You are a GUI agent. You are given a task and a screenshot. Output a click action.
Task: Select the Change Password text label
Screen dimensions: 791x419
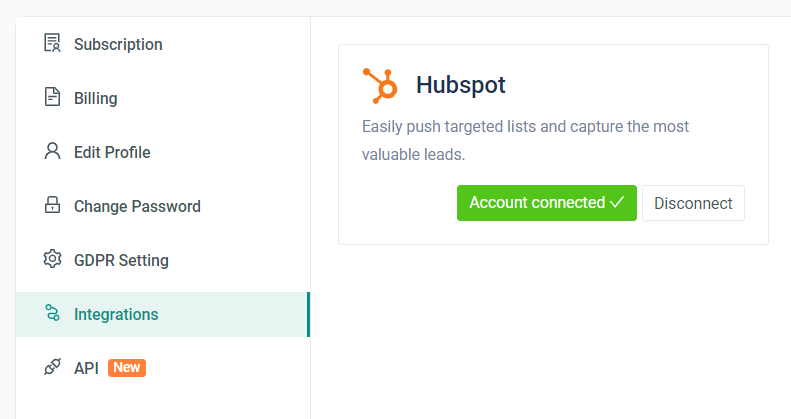pos(137,206)
